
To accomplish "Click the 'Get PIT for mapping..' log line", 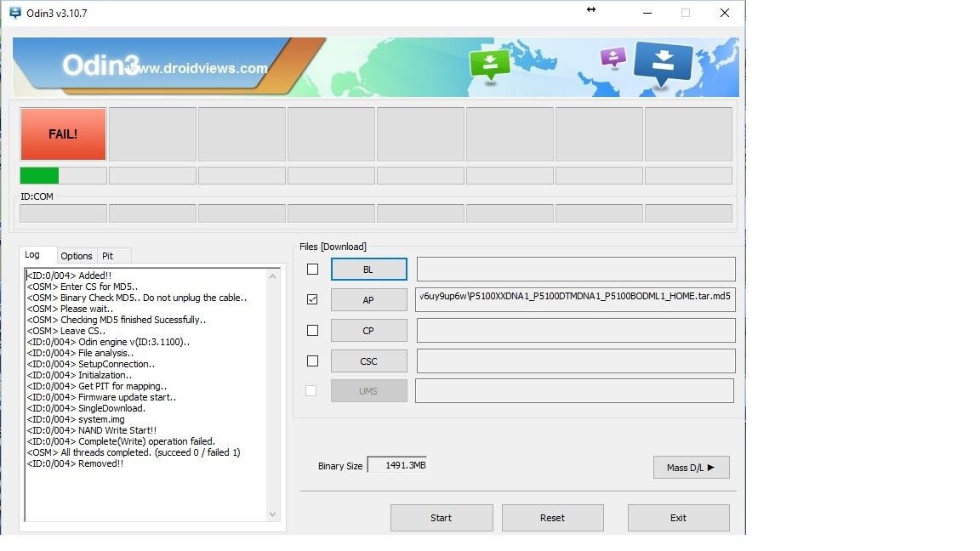I will (x=97, y=387).
